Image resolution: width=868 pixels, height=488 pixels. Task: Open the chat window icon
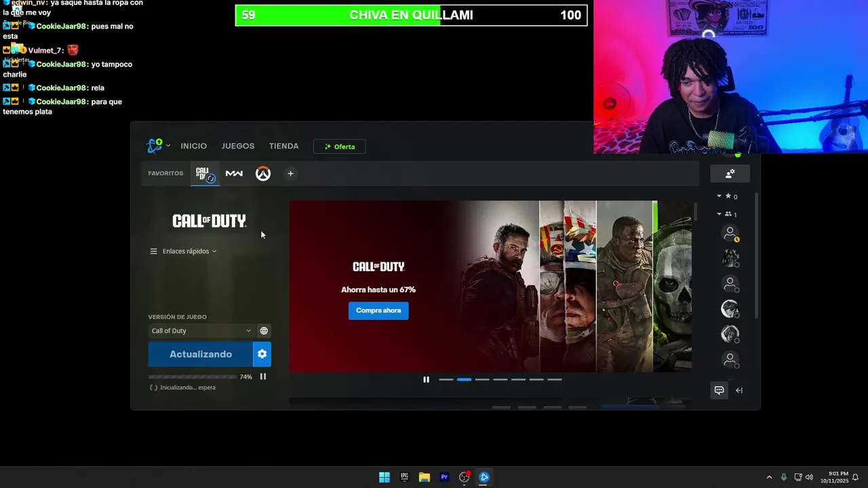pos(719,390)
